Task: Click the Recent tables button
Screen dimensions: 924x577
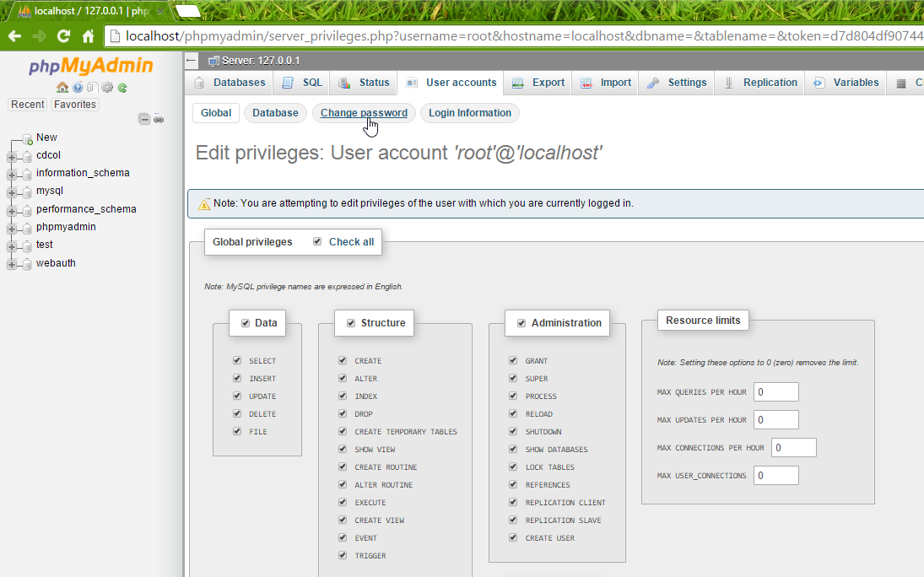Action: [28, 105]
